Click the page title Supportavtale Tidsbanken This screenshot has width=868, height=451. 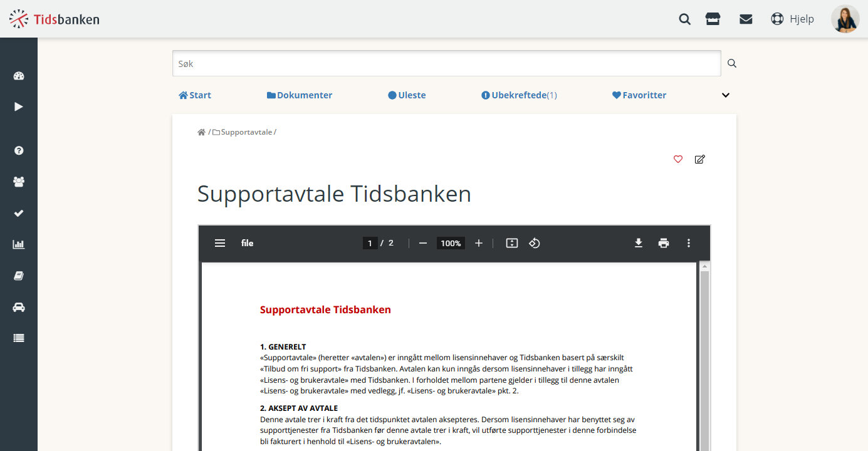click(334, 194)
